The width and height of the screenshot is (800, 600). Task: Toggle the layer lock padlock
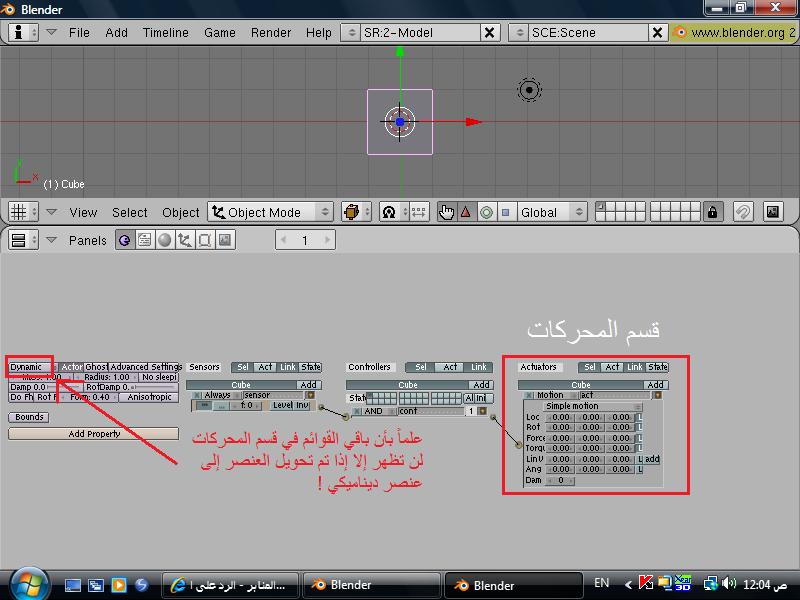click(x=712, y=212)
